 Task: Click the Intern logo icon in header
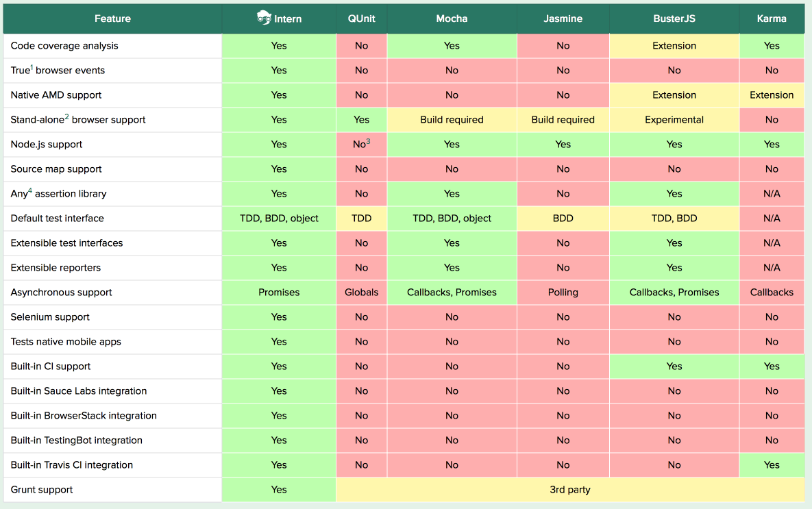(x=263, y=18)
